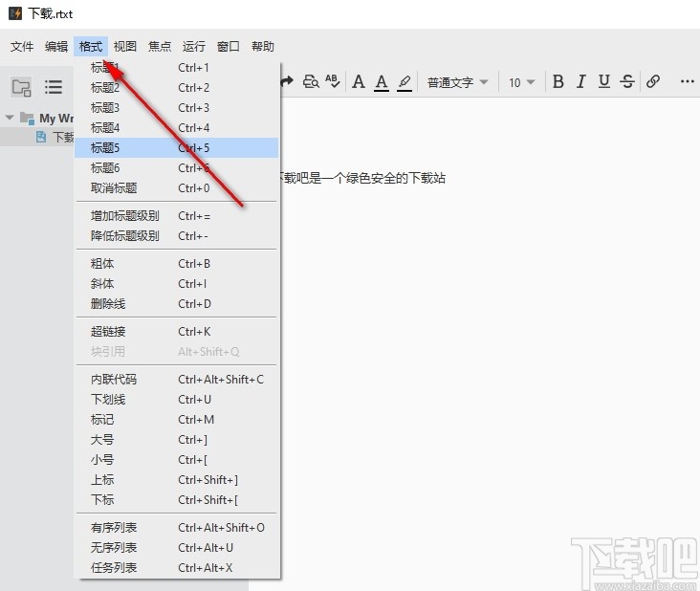The width and height of the screenshot is (700, 591).
Task: Select 删除线 in the format menu
Action: tap(177, 303)
